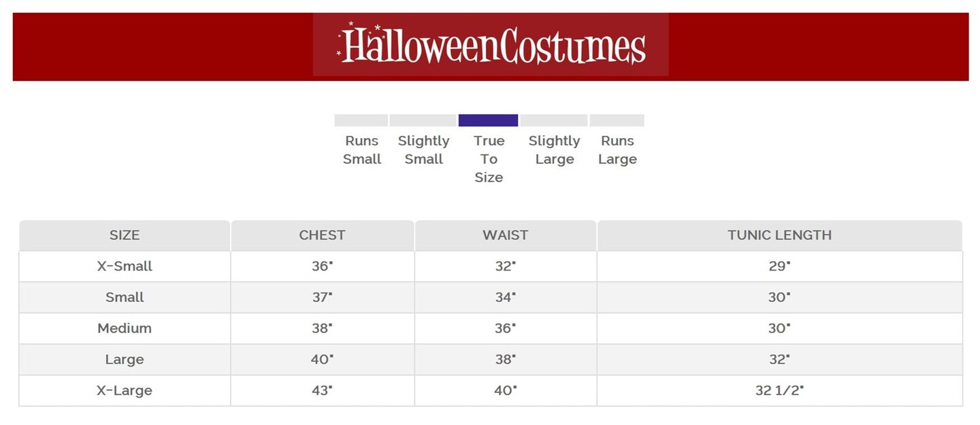This screenshot has height=425, width=980.
Task: Click the HalloweenCostumes logo
Action: [491, 45]
